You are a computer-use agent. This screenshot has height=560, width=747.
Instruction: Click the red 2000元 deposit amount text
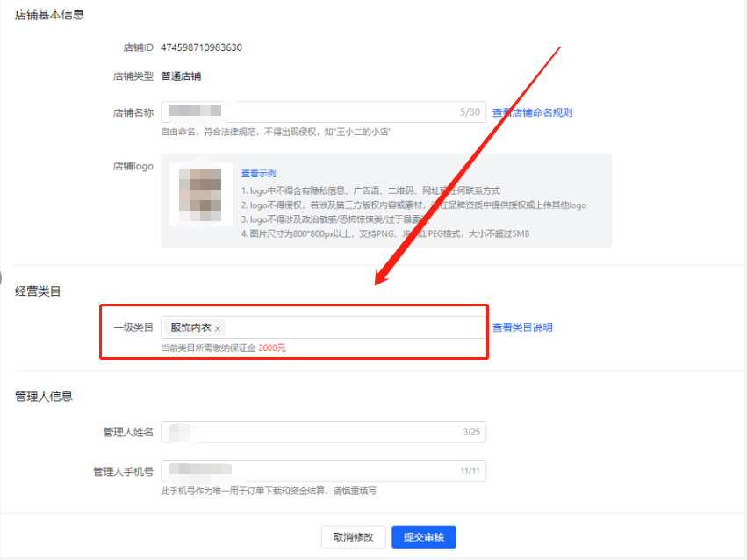click(x=272, y=346)
